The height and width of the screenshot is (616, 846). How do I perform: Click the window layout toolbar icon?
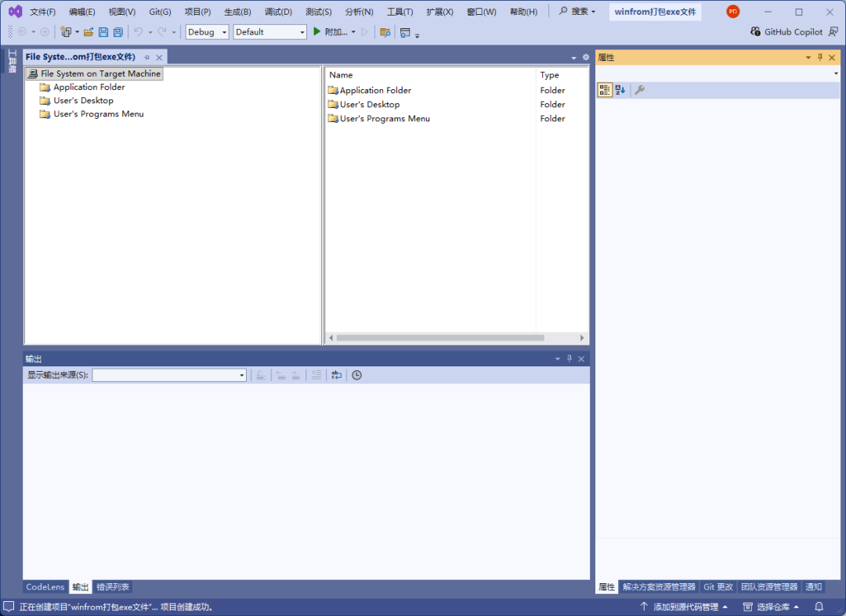[405, 32]
